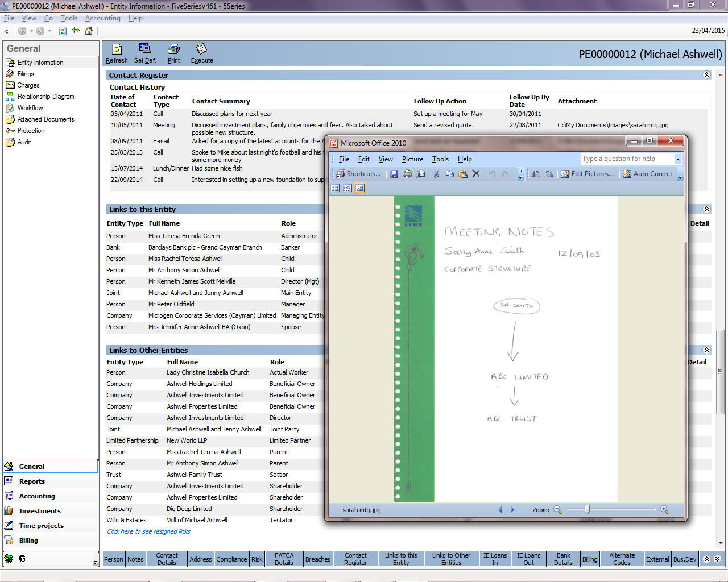The image size is (728, 582).
Task: Click the Home icon in navigation bar
Action: click(89, 31)
